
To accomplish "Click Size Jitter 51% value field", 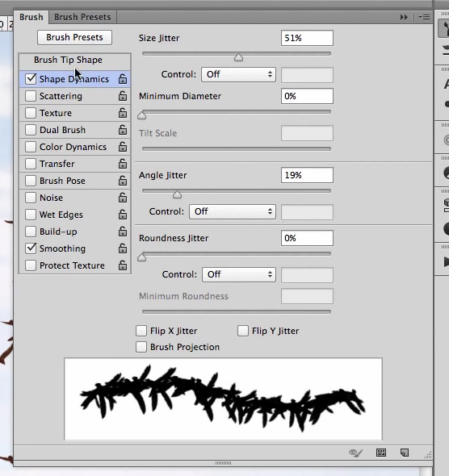I will click(x=307, y=38).
